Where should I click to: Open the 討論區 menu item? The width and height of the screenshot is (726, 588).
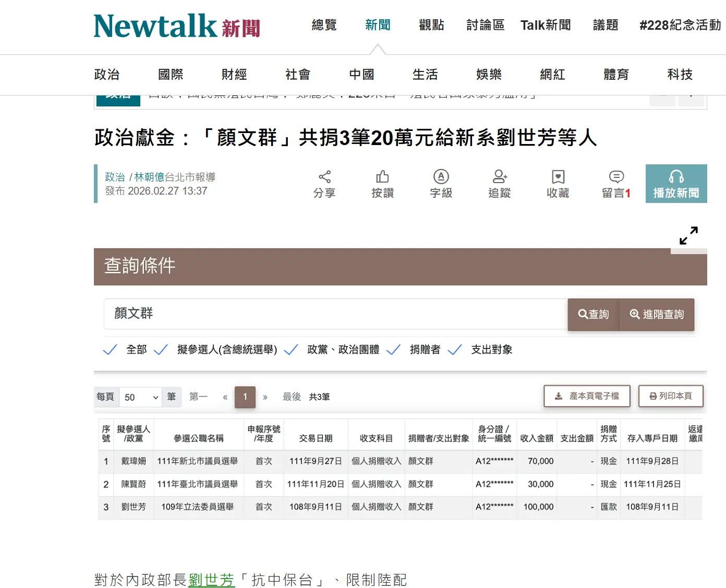tap(485, 25)
